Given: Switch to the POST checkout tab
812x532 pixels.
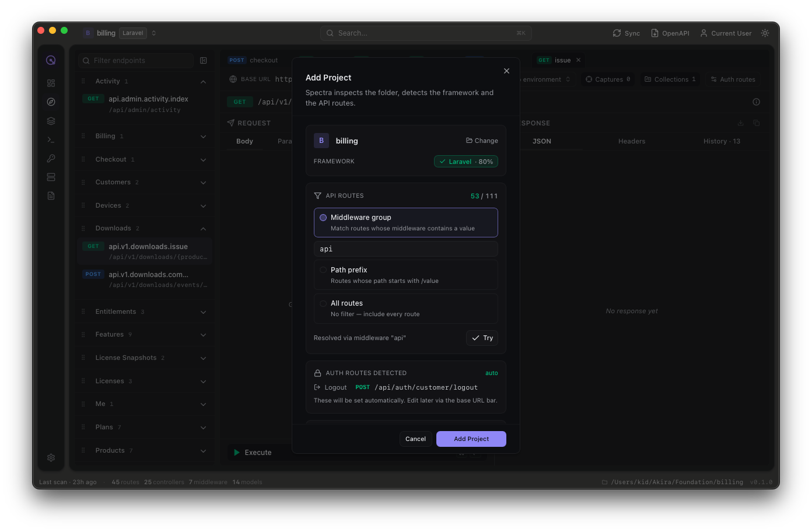Looking at the screenshot, I should point(253,60).
